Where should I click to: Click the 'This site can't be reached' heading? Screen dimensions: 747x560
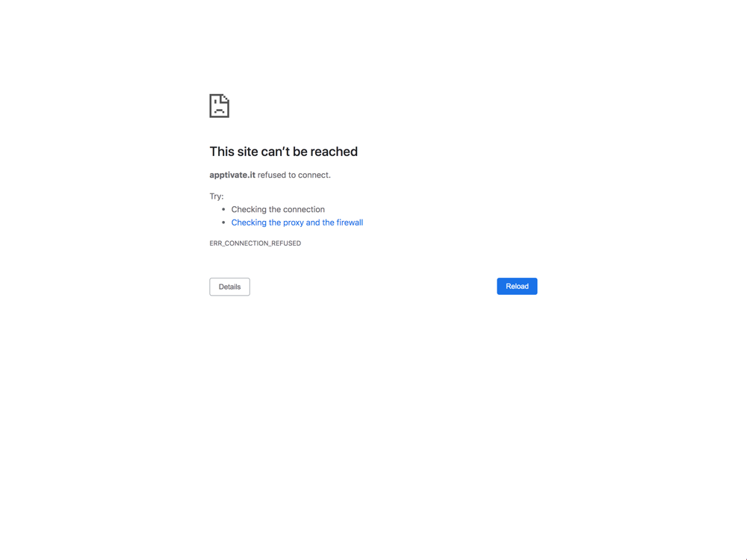coord(283,152)
